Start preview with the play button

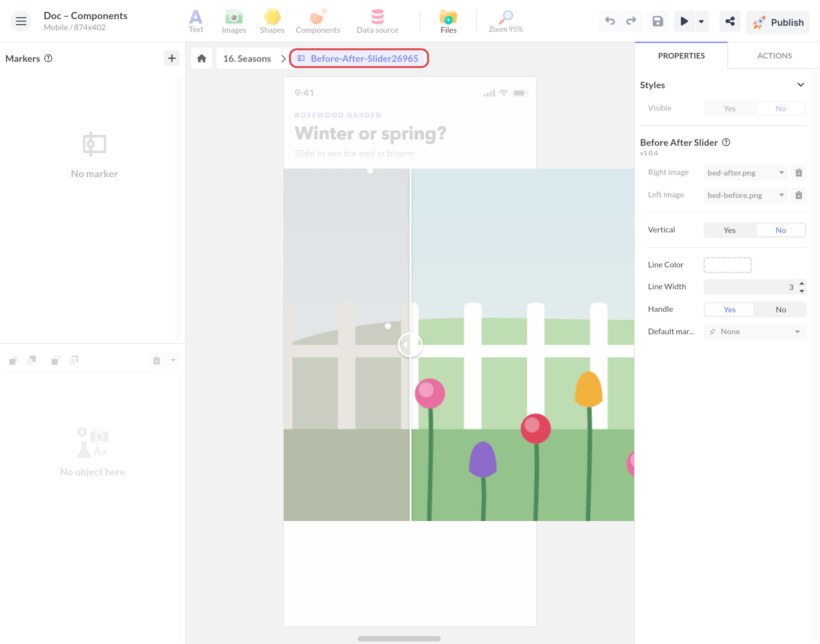point(684,21)
